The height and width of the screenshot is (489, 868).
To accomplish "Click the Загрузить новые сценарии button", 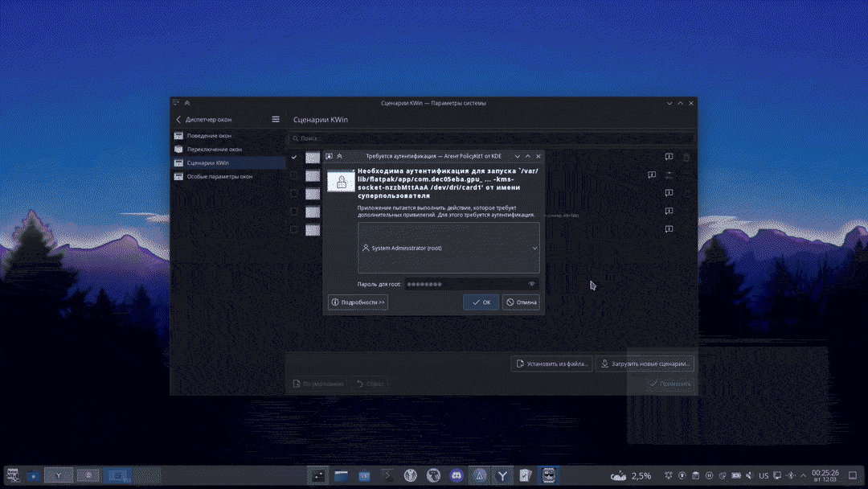I will [x=645, y=364].
